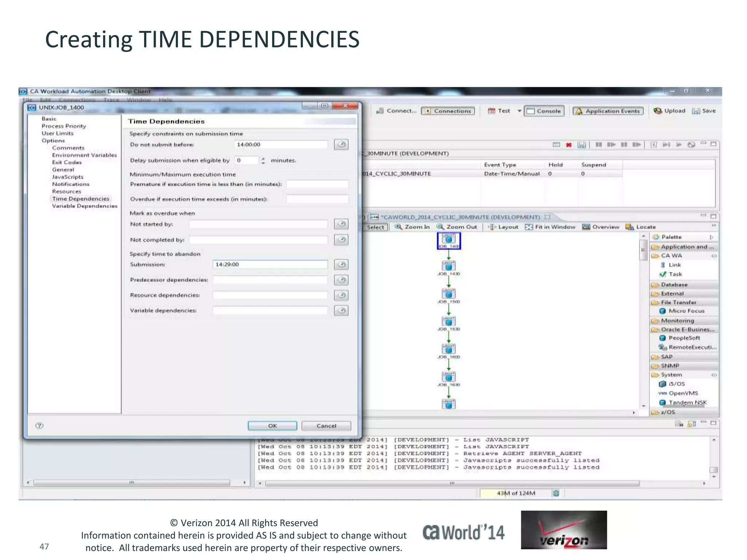
Task: Click console horizontal scrollbar
Action: 452,483
